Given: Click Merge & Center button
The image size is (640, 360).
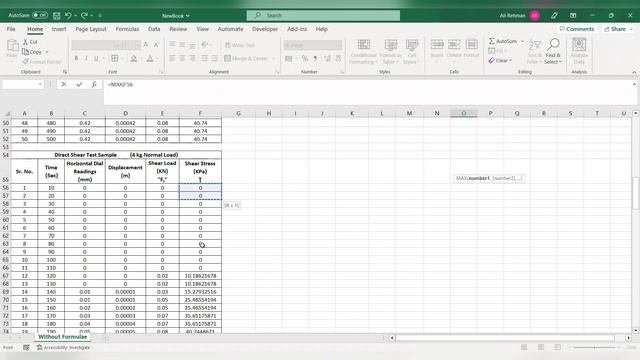Looking at the screenshot, I should 246,58.
